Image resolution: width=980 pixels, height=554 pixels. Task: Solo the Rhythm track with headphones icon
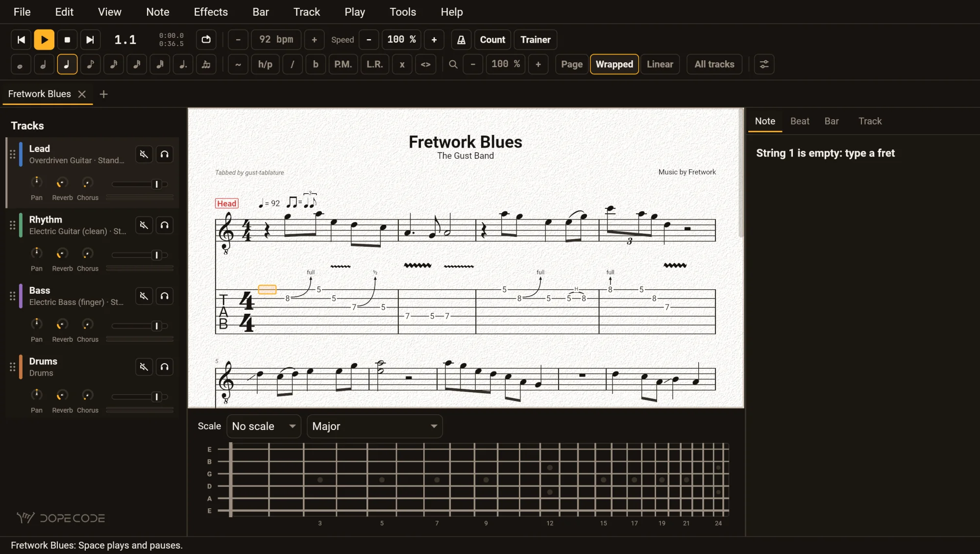point(165,225)
